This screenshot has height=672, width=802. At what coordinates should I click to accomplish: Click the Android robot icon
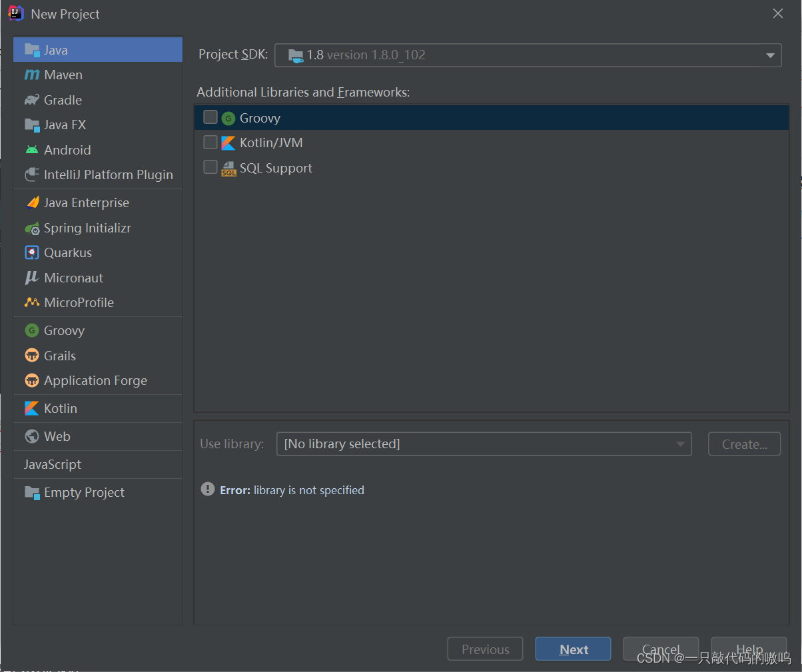[x=32, y=150]
